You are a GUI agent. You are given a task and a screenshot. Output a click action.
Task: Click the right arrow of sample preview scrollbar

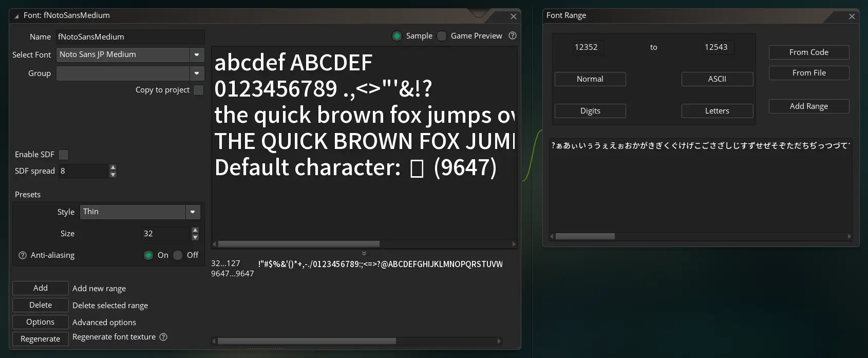tap(514, 244)
